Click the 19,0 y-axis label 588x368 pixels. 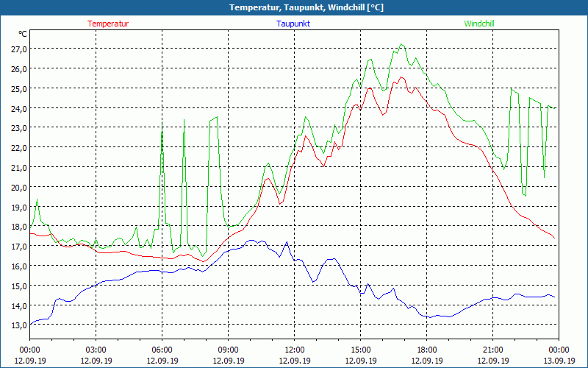tap(19, 208)
